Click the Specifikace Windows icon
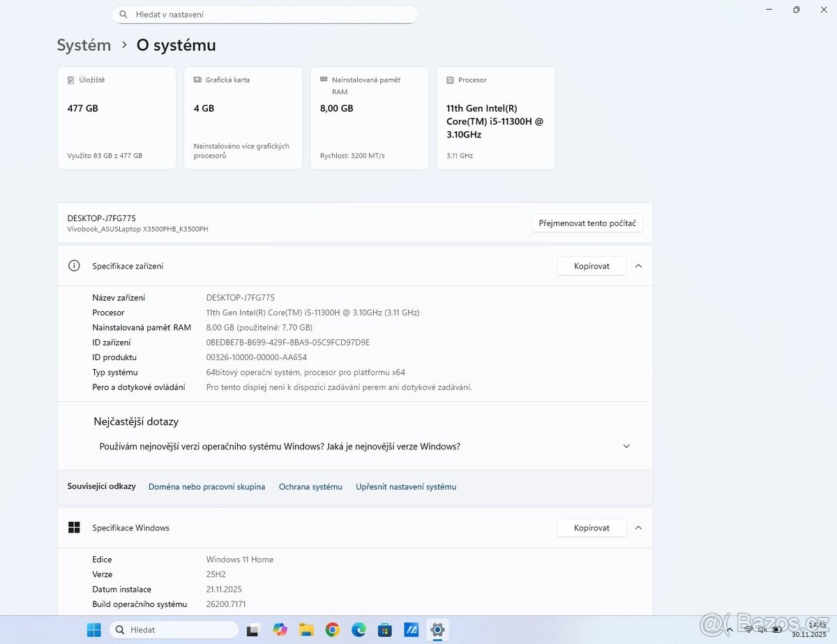 click(x=74, y=527)
